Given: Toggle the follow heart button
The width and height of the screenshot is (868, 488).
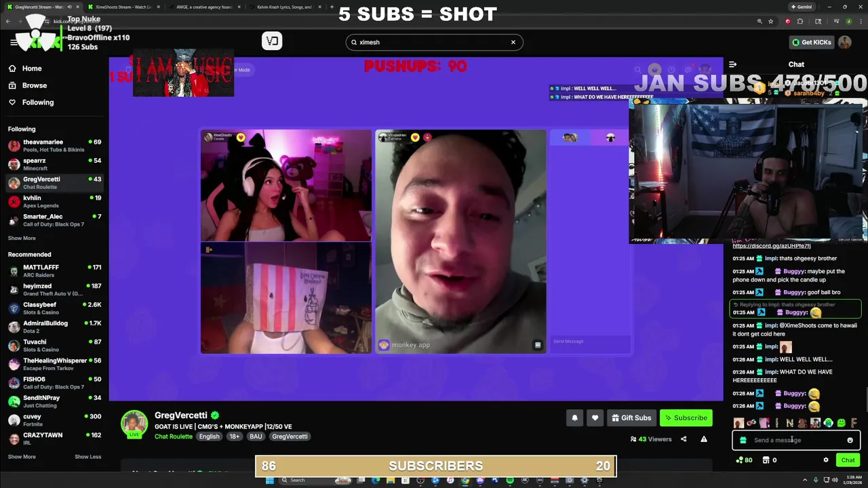Looking at the screenshot, I should 595,418.
